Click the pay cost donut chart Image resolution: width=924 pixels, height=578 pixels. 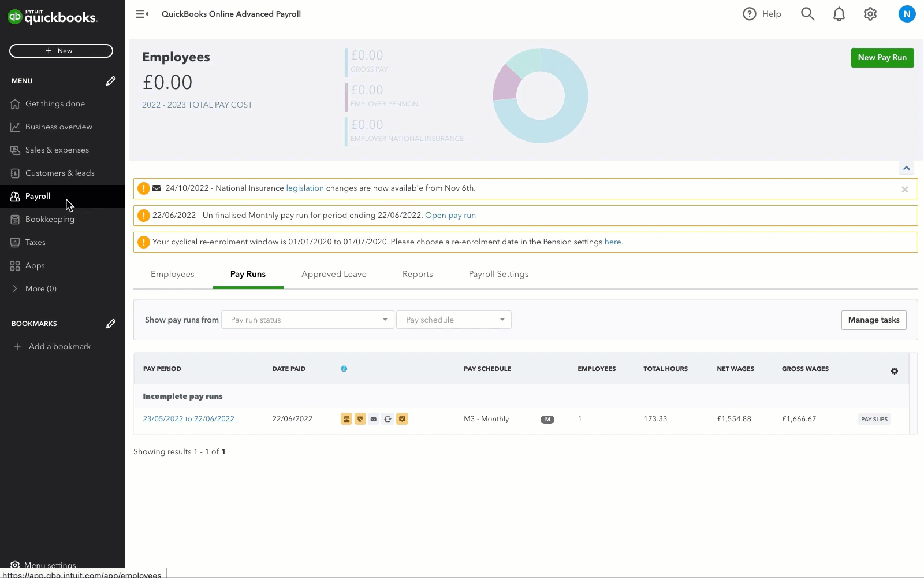tap(541, 96)
